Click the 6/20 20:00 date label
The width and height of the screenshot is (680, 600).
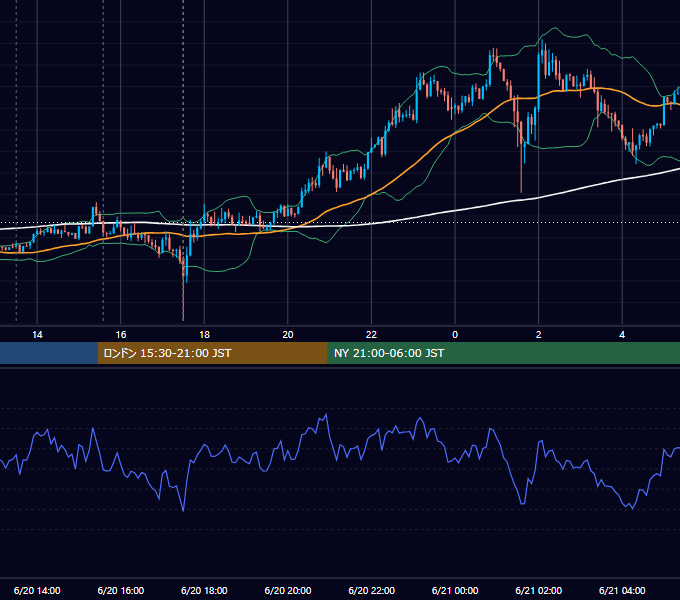click(x=288, y=590)
